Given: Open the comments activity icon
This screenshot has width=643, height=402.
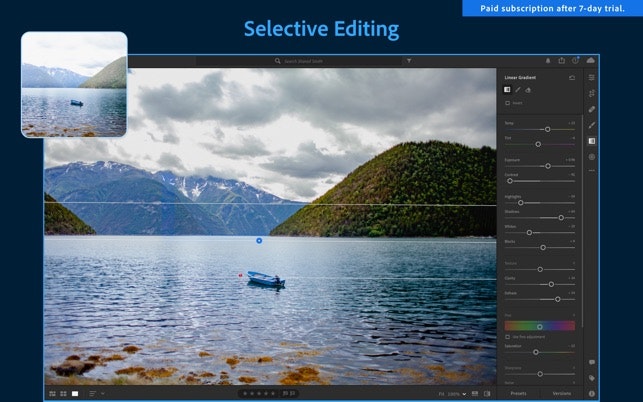Looking at the screenshot, I should click(x=592, y=362).
